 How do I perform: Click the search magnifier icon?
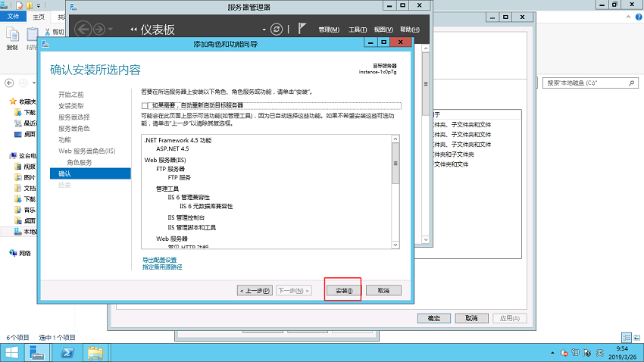[x=631, y=83]
